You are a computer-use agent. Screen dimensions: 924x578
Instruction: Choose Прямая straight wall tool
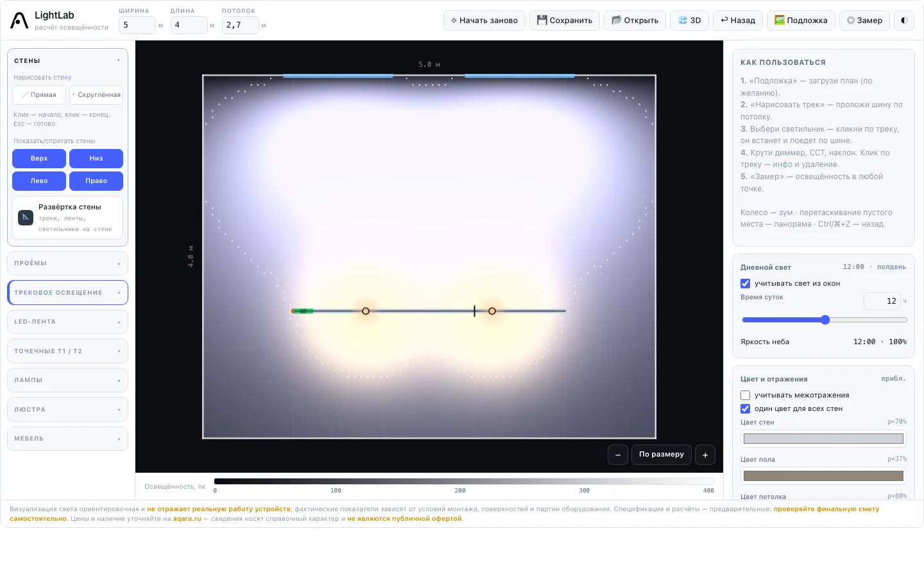pyautogui.click(x=39, y=95)
